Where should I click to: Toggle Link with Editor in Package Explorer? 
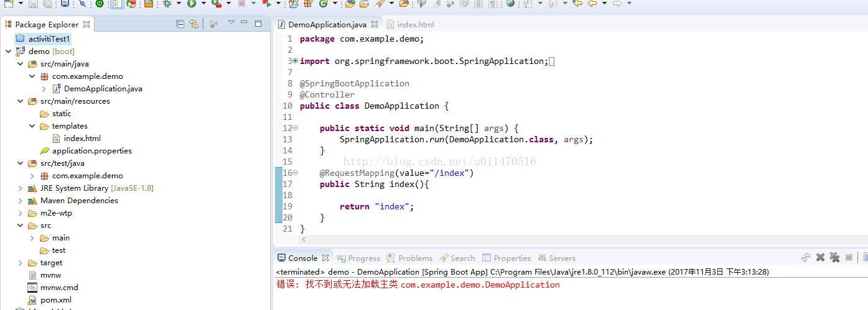tap(194, 24)
